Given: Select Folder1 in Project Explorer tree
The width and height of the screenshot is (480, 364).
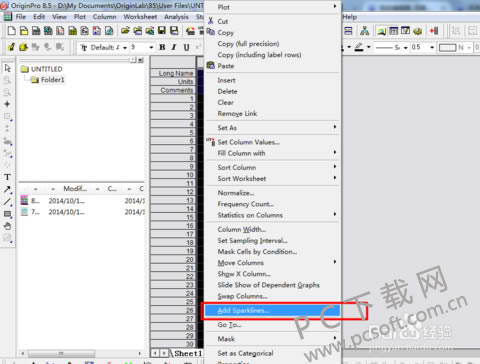Looking at the screenshot, I should pos(48,80).
